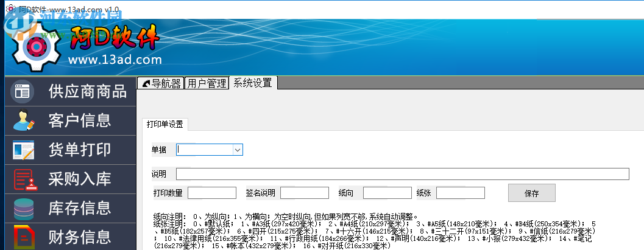Switch to the 导航器 tab
644x250 pixels.
click(x=161, y=83)
